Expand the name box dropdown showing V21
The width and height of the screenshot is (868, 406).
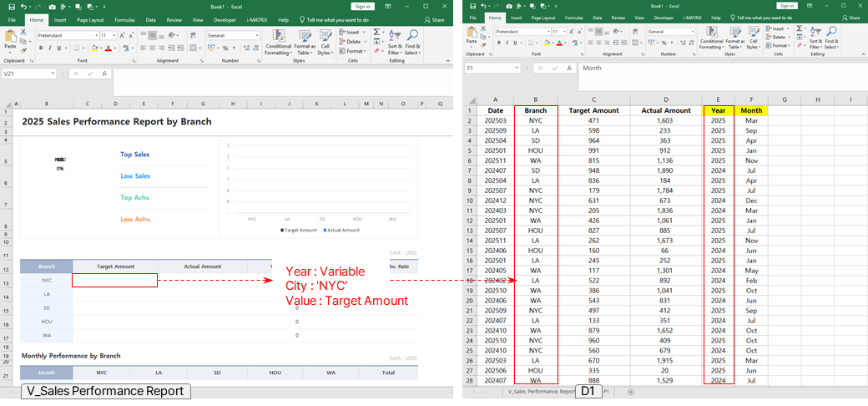(53, 74)
